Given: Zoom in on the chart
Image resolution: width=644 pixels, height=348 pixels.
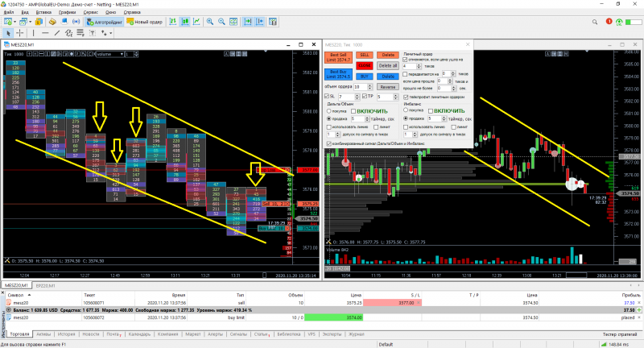Looking at the screenshot, I should (210, 22).
